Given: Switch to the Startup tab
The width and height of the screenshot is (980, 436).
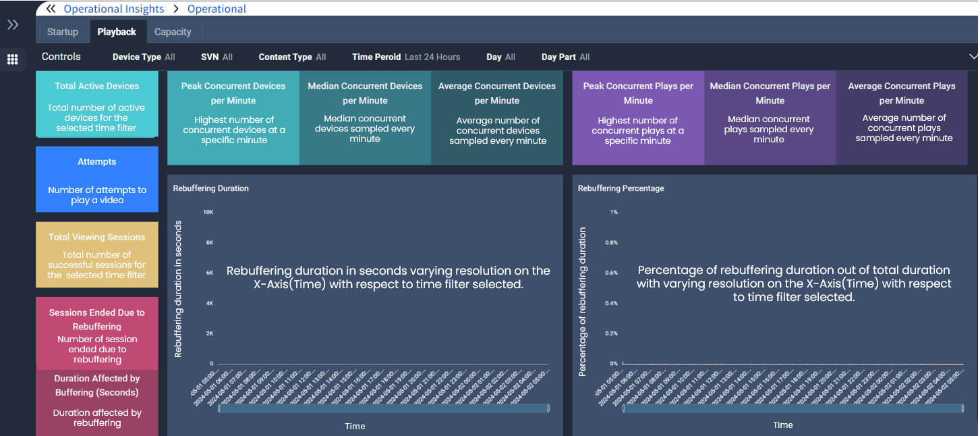Looking at the screenshot, I should pyautogui.click(x=63, y=32).
